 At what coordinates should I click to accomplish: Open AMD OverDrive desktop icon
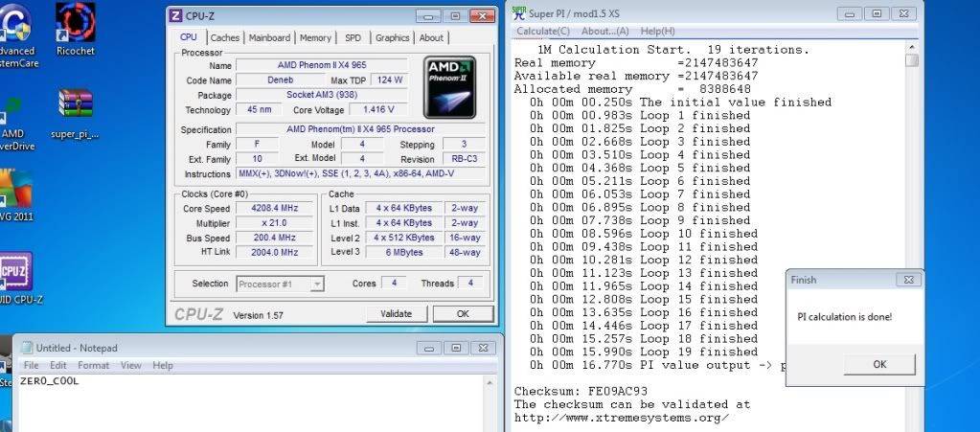(12, 123)
